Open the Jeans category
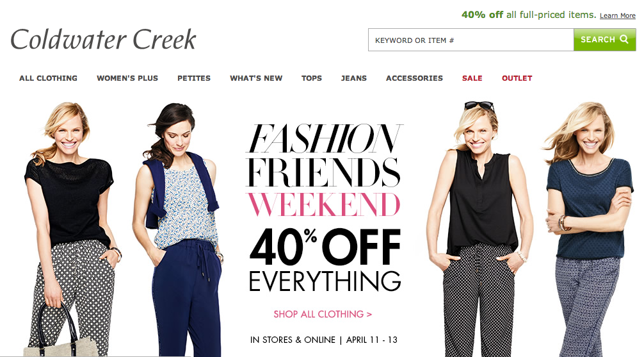 pos(353,78)
